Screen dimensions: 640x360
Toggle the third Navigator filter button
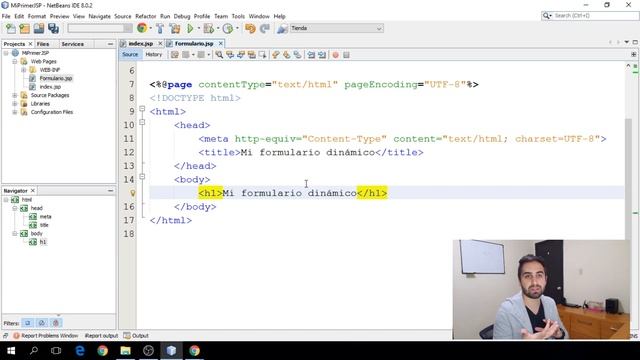56,323
